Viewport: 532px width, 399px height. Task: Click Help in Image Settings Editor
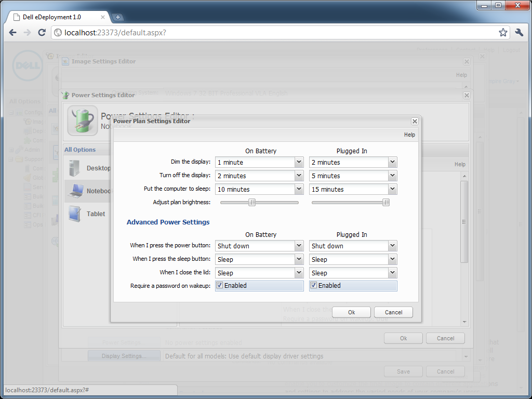[461, 75]
